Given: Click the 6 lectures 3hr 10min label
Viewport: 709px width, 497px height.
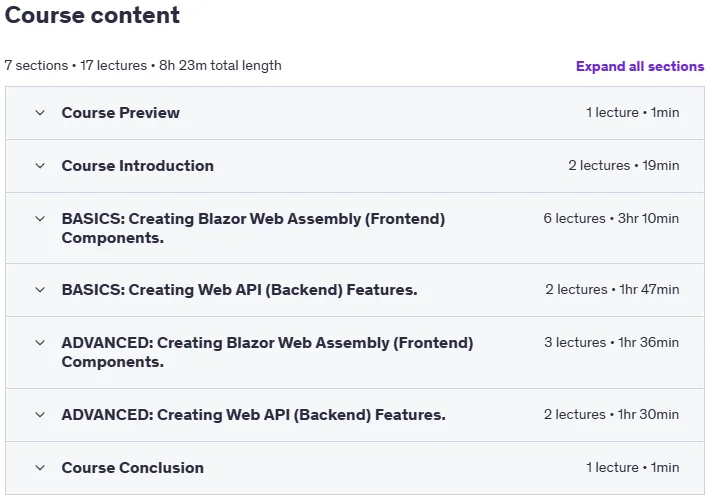Looking at the screenshot, I should (x=611, y=218).
